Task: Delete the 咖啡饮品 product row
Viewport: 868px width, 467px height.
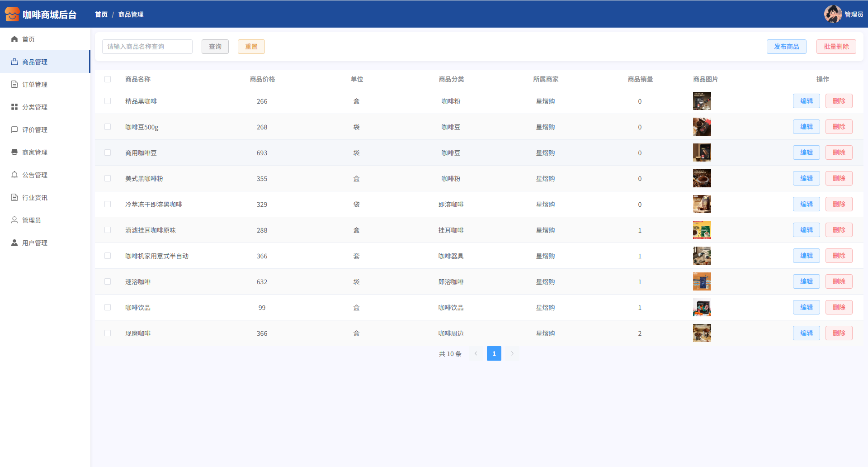Action: click(x=839, y=307)
